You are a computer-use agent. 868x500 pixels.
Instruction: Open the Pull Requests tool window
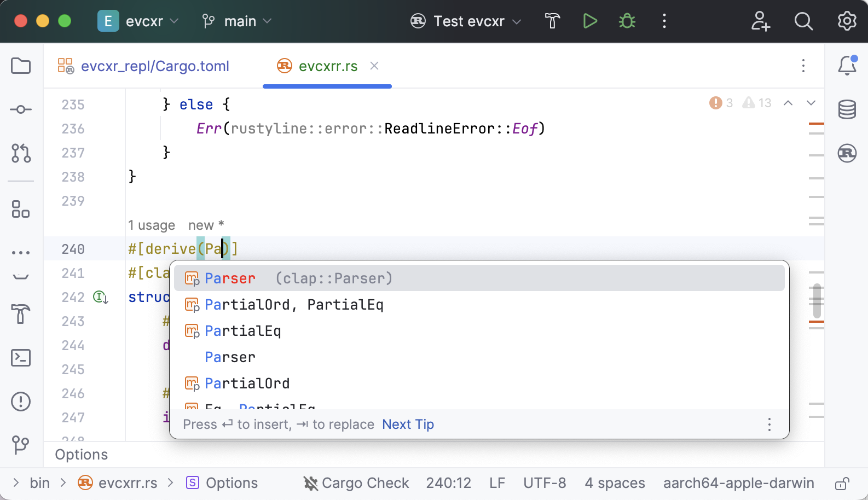click(x=21, y=153)
